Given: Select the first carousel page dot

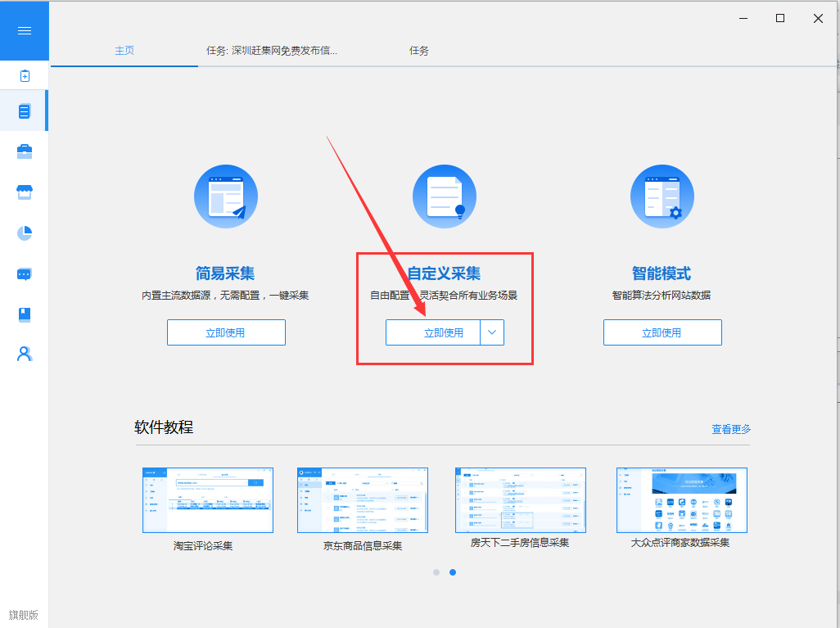Looking at the screenshot, I should 436,572.
